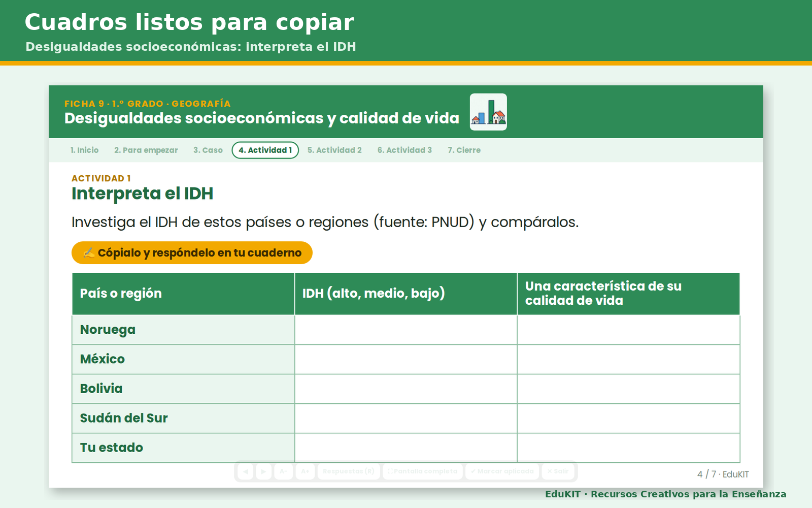Click the 4 / 7 · EduKIT page indicator
This screenshot has width=812, height=508.
point(723,474)
